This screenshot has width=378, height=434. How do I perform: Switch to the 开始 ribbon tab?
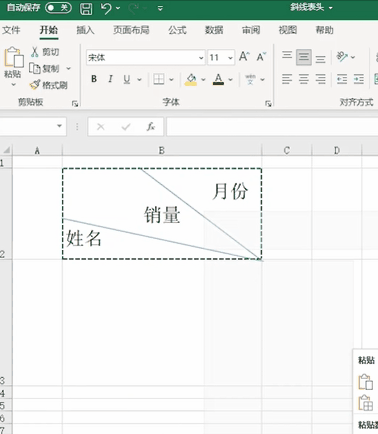(x=49, y=30)
